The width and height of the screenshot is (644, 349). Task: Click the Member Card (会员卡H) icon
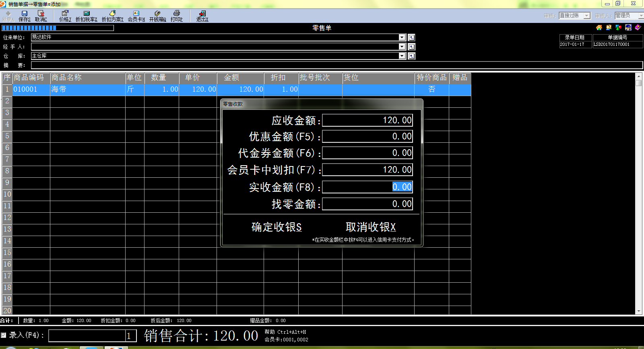[136, 16]
